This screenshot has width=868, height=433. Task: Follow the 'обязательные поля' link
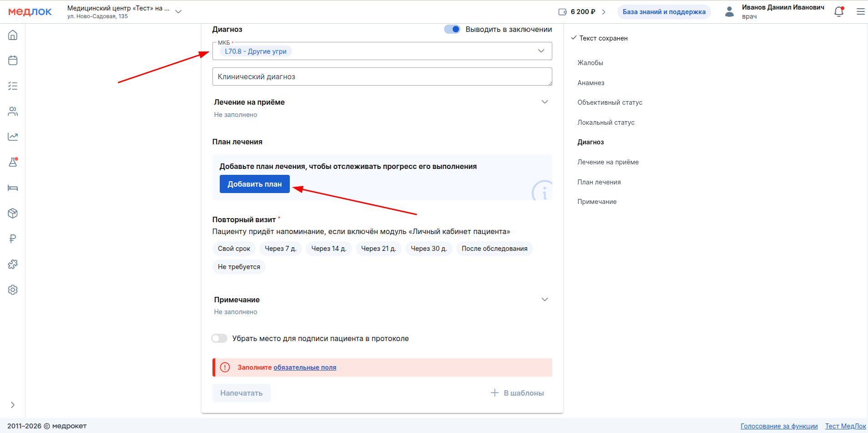(x=305, y=367)
